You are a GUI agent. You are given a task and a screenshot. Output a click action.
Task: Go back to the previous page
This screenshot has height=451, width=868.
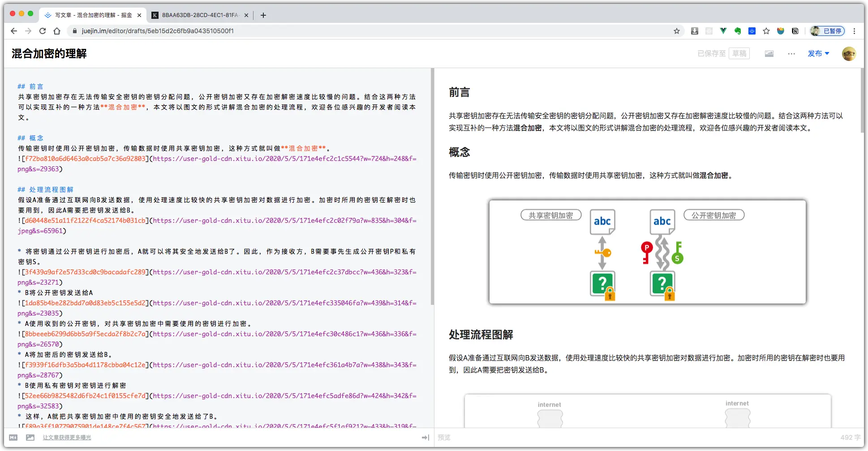pos(14,31)
